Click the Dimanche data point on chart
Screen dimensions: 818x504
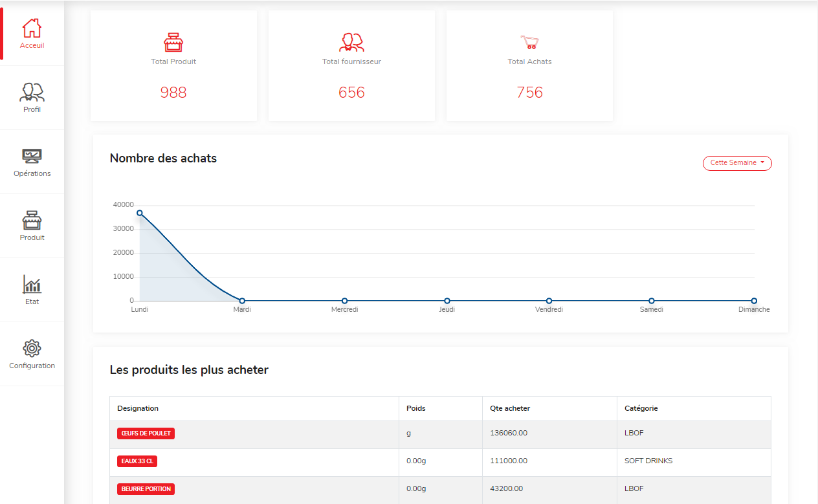coord(754,301)
